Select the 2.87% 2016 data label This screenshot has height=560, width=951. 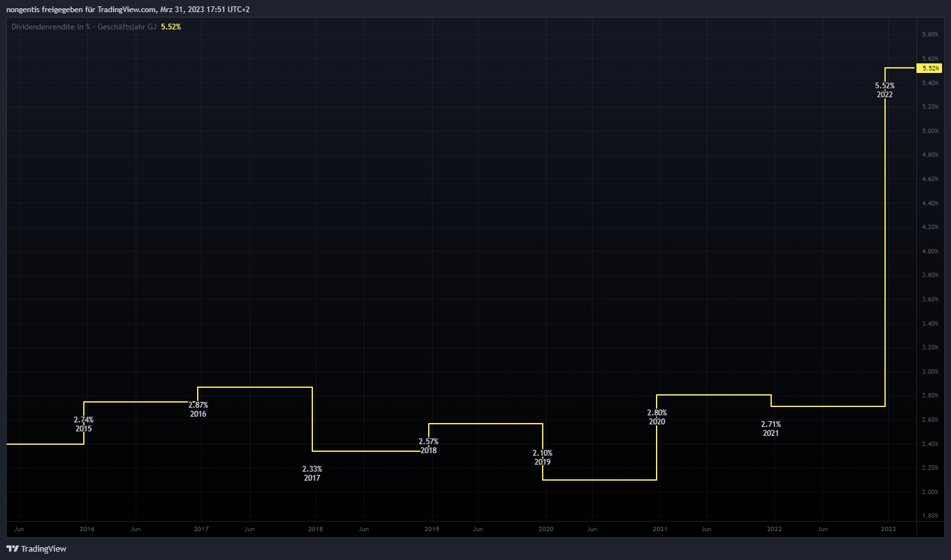coord(198,410)
